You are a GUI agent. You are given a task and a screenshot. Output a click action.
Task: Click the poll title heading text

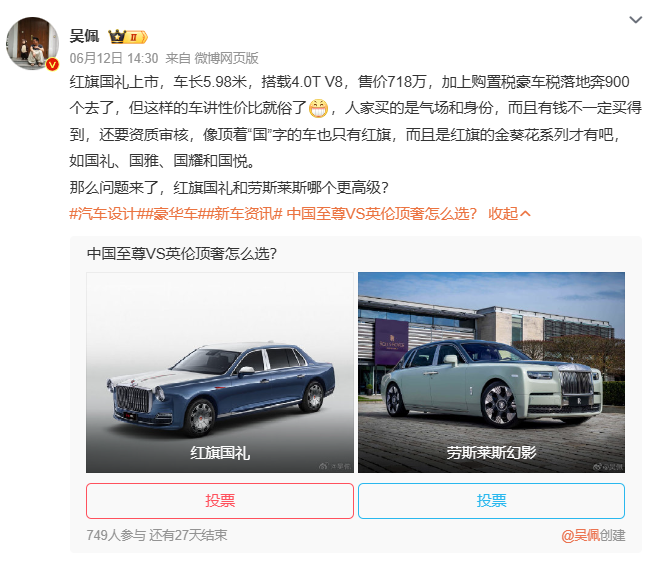click(x=182, y=254)
